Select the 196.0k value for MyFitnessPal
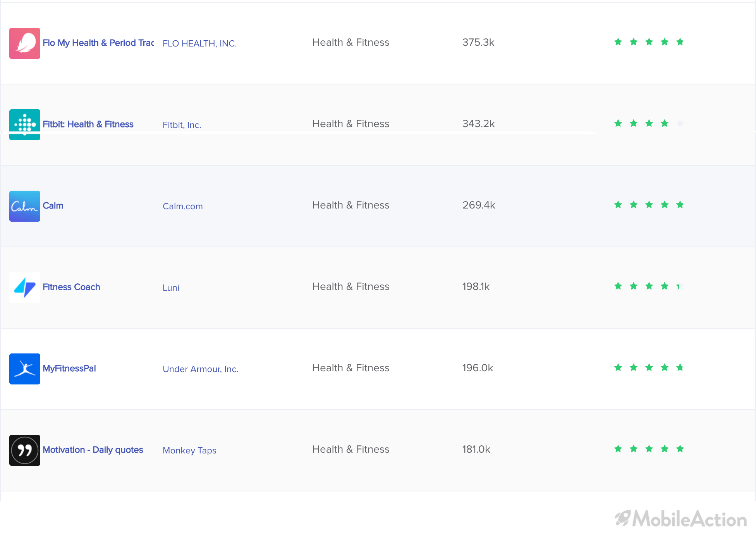The height and width of the screenshot is (548, 756). (x=478, y=368)
